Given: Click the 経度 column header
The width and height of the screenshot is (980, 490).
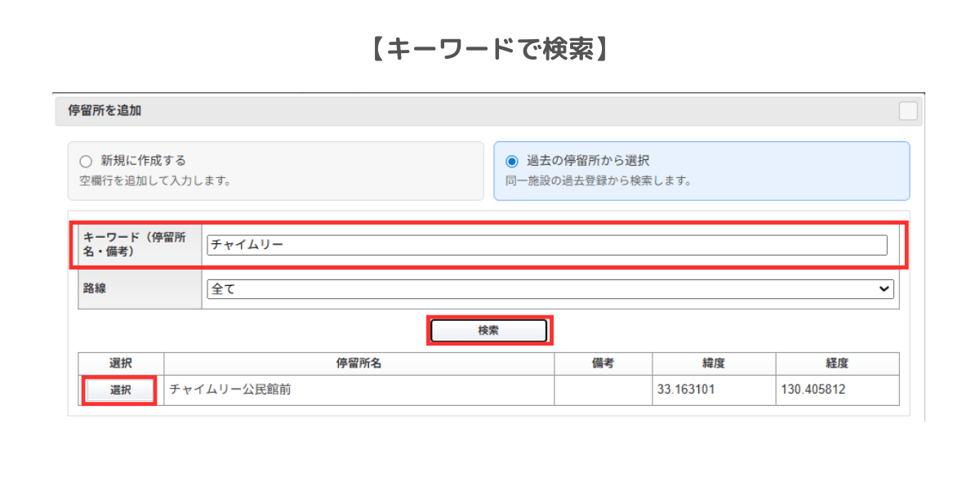Looking at the screenshot, I should coord(837,364).
